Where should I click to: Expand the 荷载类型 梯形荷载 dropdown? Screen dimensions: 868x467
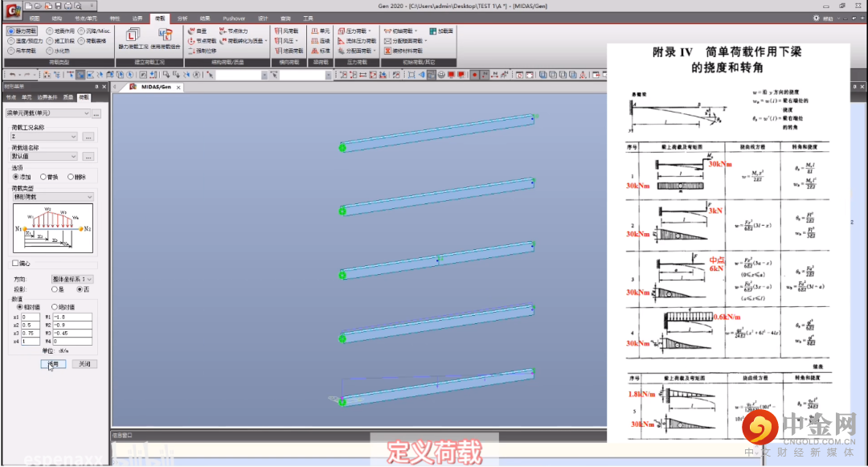point(89,197)
